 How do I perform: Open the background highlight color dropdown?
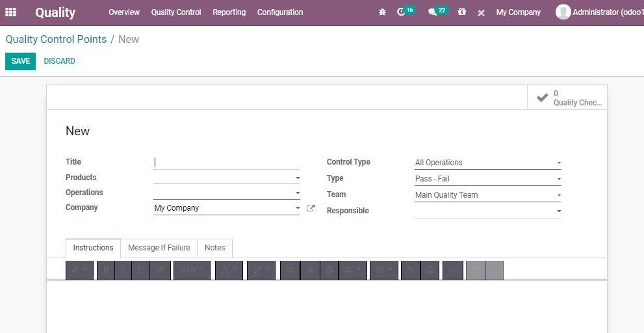[261, 270]
